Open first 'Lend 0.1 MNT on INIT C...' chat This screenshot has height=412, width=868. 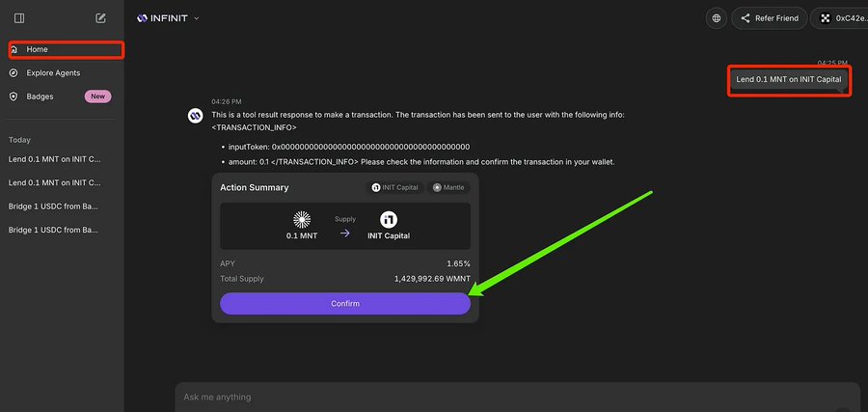tap(55, 159)
